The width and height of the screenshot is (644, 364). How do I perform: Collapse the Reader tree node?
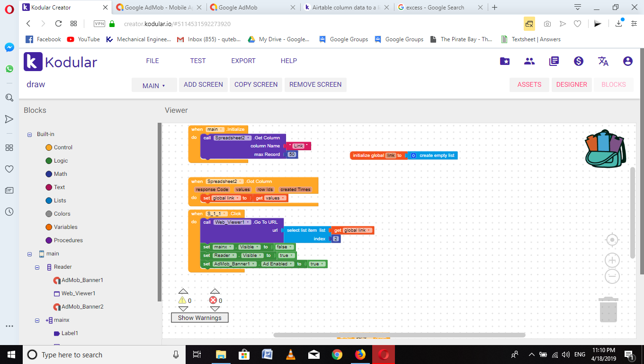[37, 267]
